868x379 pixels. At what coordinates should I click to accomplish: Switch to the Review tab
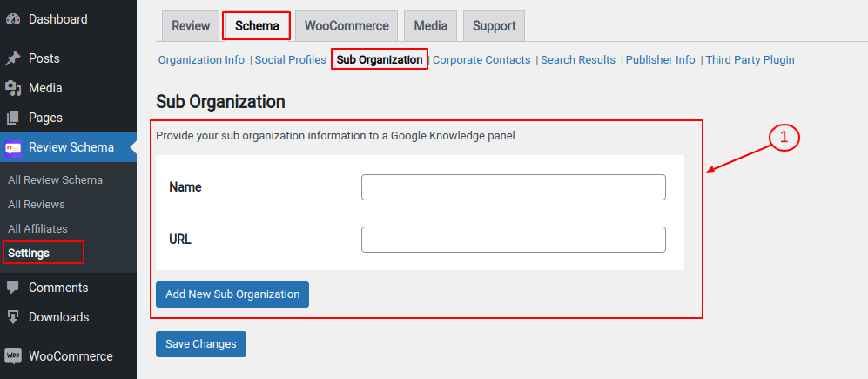click(x=191, y=26)
